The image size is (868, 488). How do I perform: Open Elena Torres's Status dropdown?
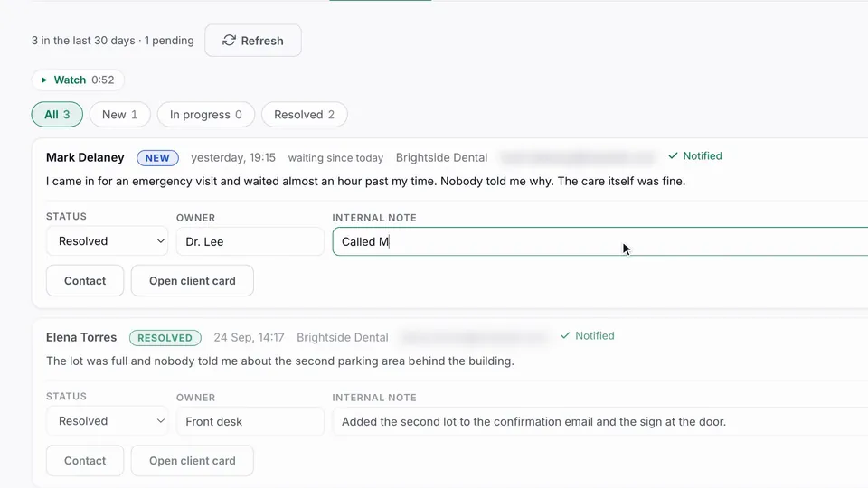pyautogui.click(x=107, y=421)
